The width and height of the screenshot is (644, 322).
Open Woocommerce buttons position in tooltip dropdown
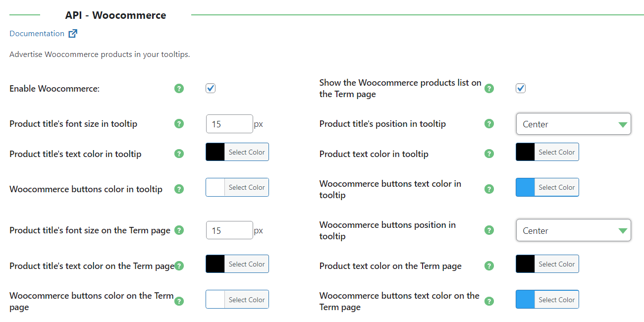(x=574, y=230)
